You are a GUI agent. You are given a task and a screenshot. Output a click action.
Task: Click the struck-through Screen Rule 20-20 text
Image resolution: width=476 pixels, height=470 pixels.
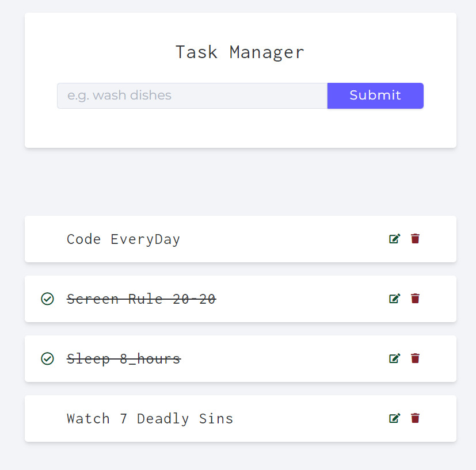141,299
